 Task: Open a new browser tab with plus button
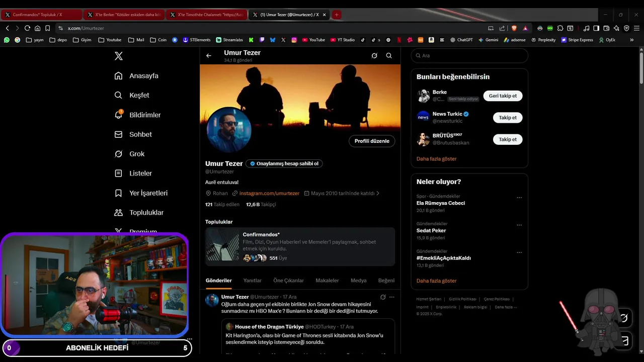tap(337, 15)
